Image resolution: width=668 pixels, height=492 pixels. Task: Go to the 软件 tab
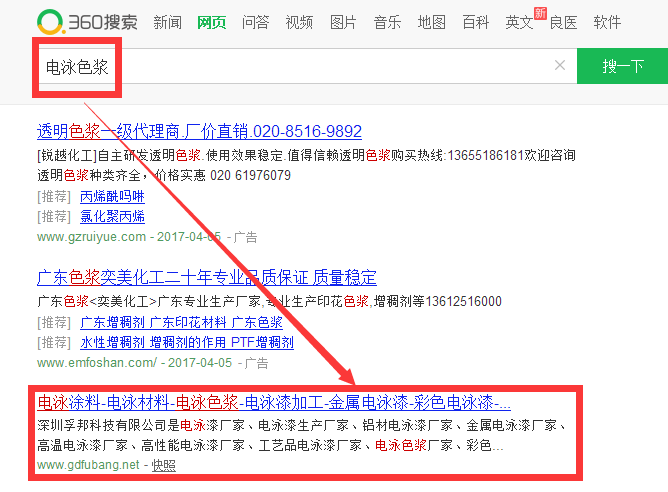click(x=607, y=23)
